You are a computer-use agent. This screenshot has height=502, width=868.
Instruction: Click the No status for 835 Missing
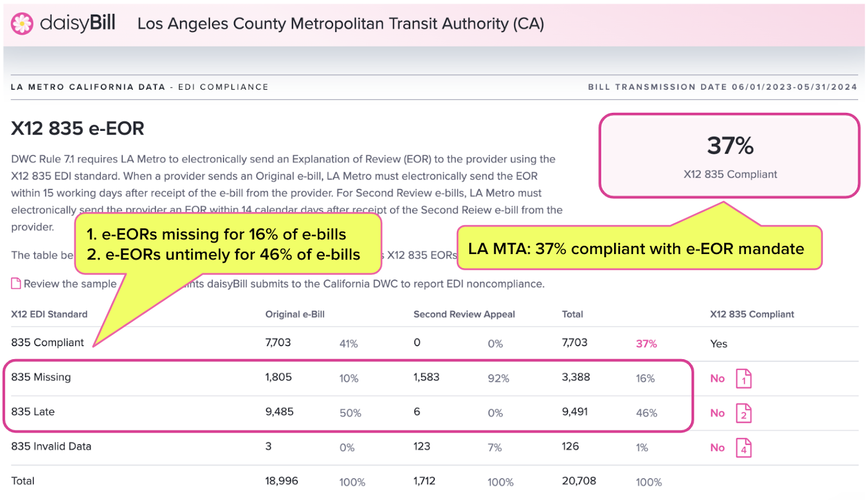pos(717,378)
